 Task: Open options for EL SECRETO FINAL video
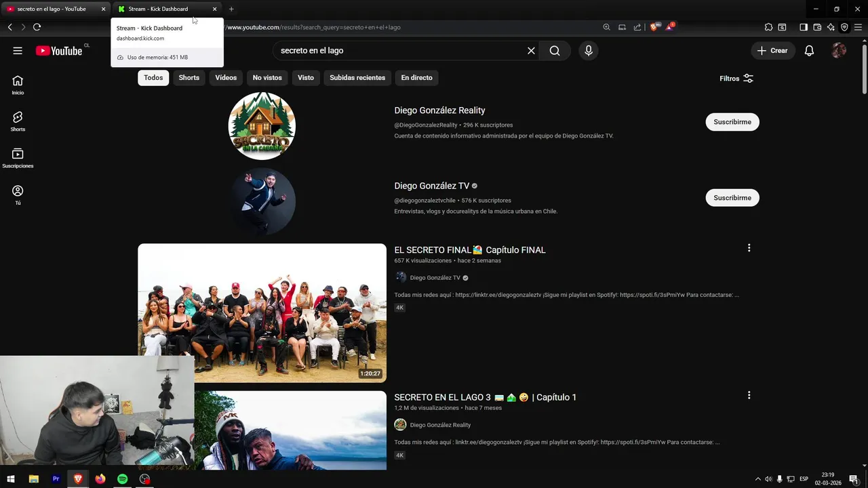[x=749, y=248]
